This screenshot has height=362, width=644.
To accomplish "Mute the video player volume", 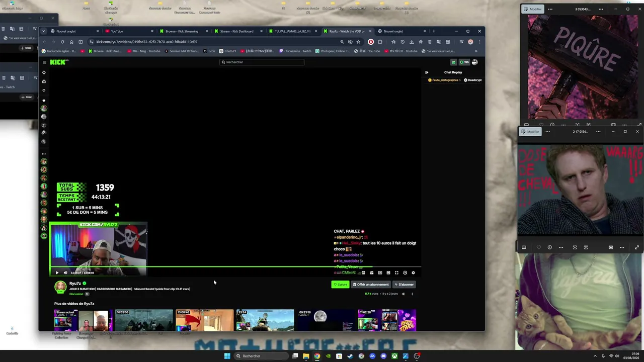I will [x=65, y=273].
